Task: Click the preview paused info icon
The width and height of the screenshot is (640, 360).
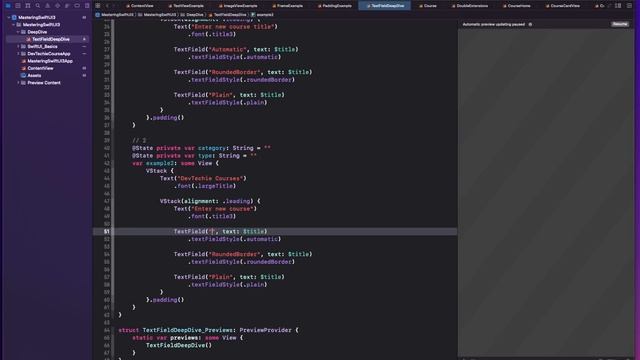Action: click(530, 24)
